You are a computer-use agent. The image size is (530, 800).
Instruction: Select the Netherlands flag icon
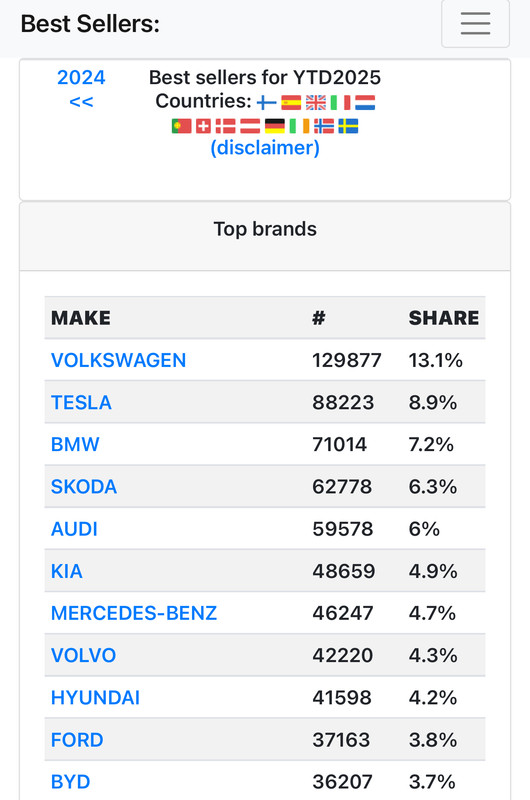365,103
